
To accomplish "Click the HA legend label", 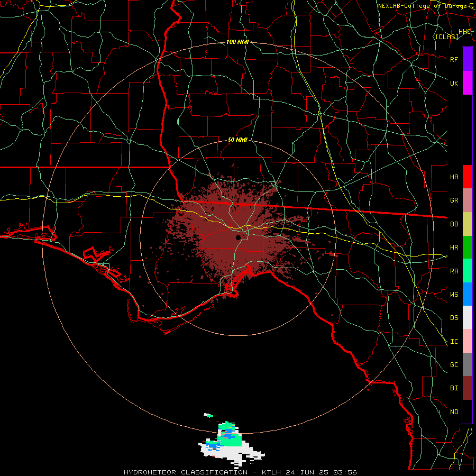I will tap(454, 177).
